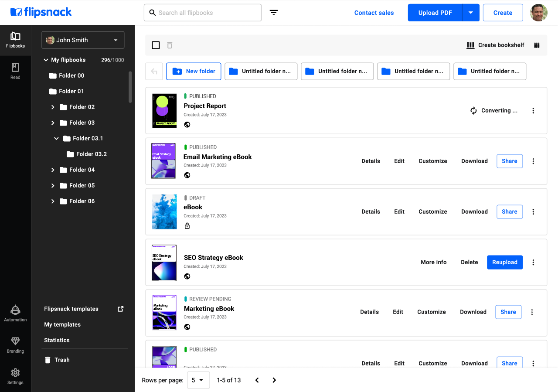Expand Folder 02 in the tree

[x=53, y=107]
